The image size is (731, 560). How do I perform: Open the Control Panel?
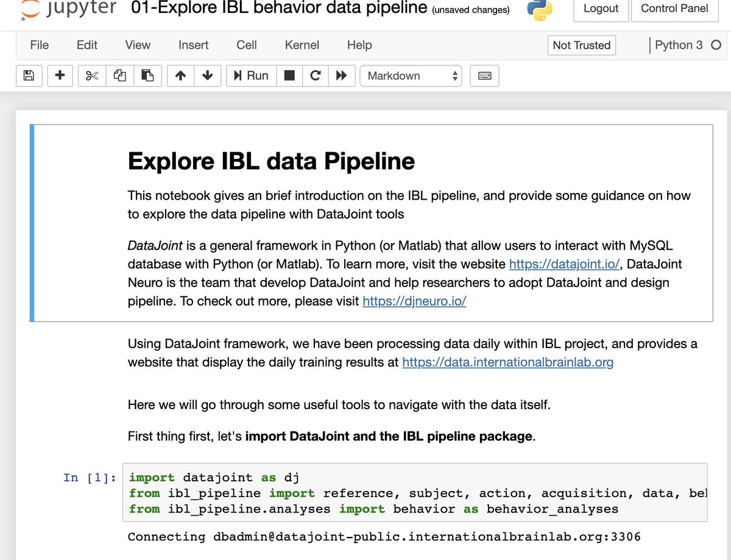pyautogui.click(x=674, y=9)
